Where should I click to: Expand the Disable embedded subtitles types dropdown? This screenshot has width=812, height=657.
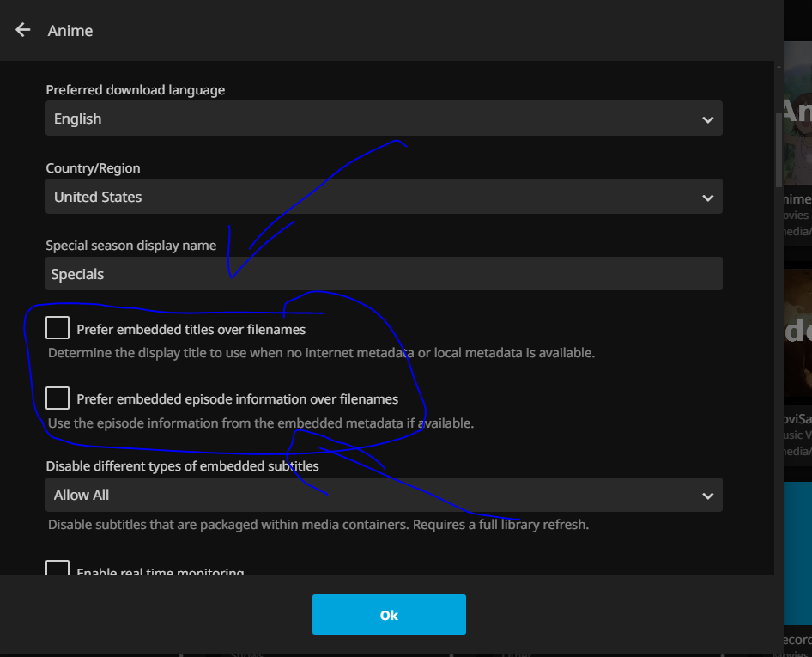coord(383,495)
